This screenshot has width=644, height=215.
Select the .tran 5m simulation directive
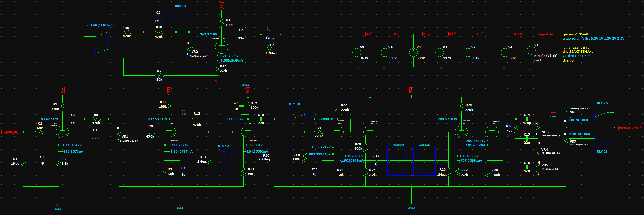pyautogui.click(x=569, y=60)
